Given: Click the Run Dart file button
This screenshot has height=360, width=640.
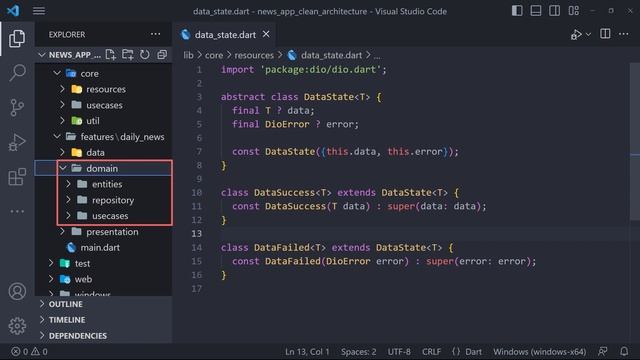Looking at the screenshot, I should (576, 35).
